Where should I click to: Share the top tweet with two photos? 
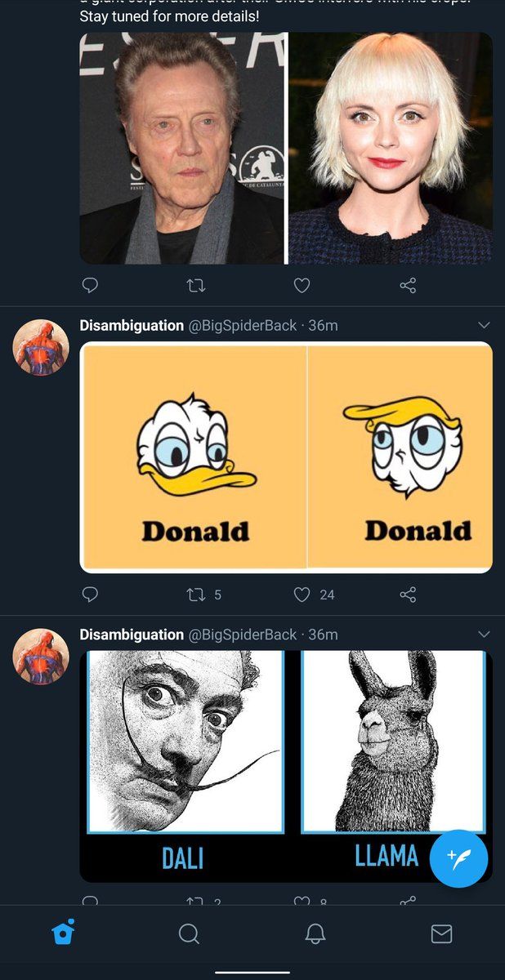pos(408,285)
